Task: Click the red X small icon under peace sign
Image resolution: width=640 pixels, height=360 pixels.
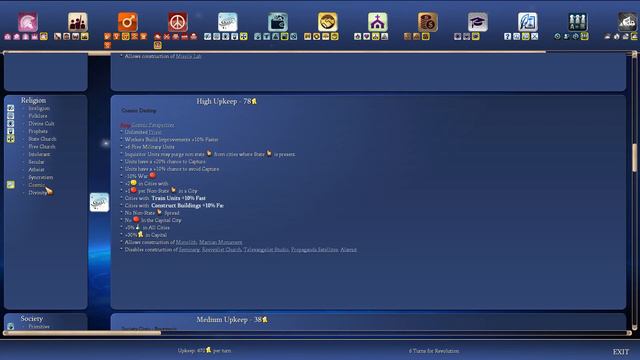Action: (167, 36)
